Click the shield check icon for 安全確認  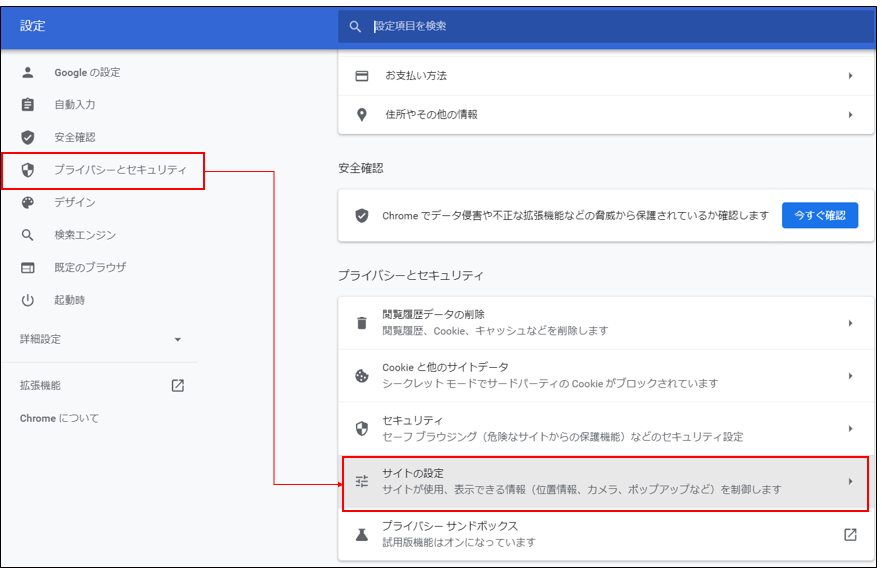(x=28, y=137)
